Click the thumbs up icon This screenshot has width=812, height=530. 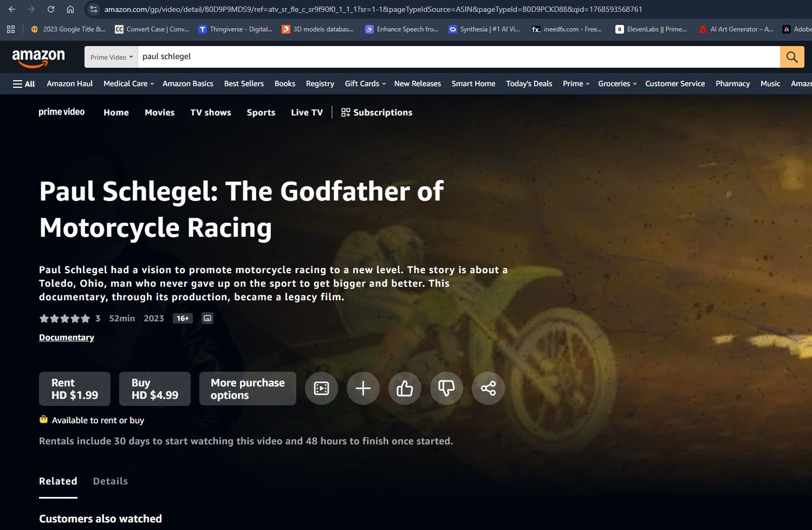click(405, 388)
